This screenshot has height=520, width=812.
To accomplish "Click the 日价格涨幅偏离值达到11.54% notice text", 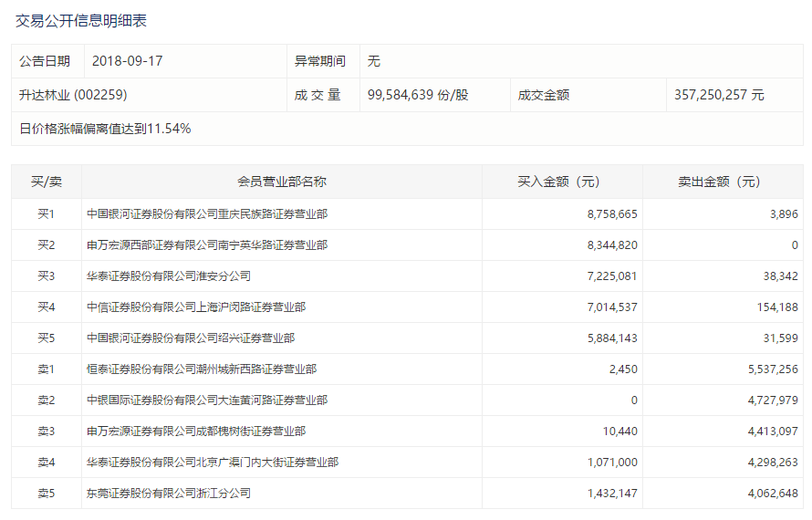I will click(105, 129).
